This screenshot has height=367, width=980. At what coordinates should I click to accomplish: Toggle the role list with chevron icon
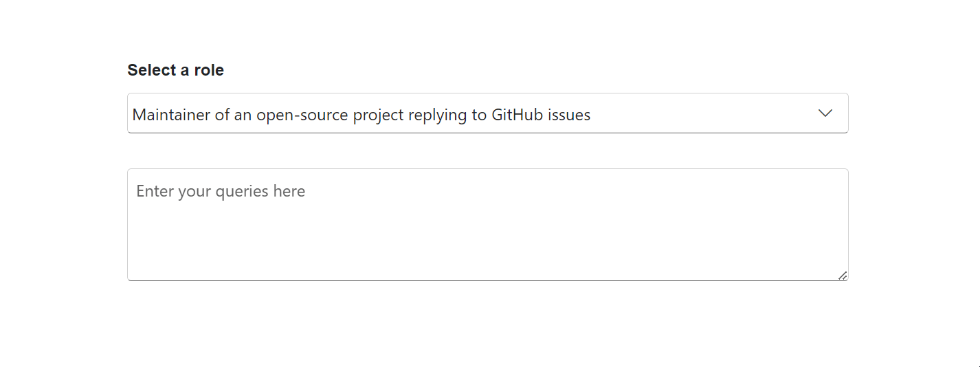pos(825,113)
